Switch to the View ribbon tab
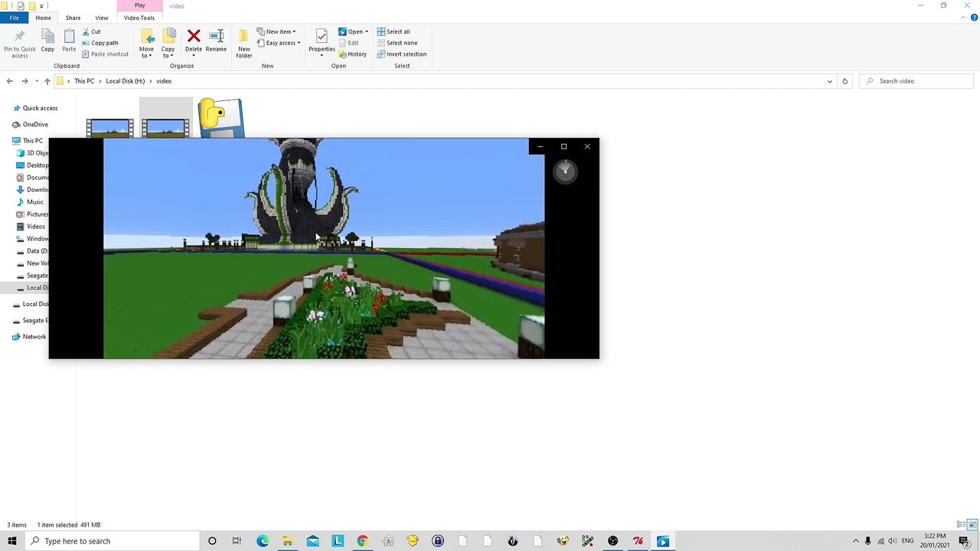Screen dimensions: 980x551 pos(101,18)
